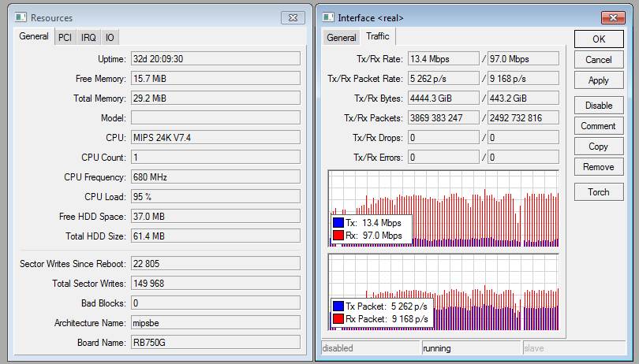Select the Traffic tab
The height and width of the screenshot is (364, 639).
pyautogui.click(x=377, y=36)
